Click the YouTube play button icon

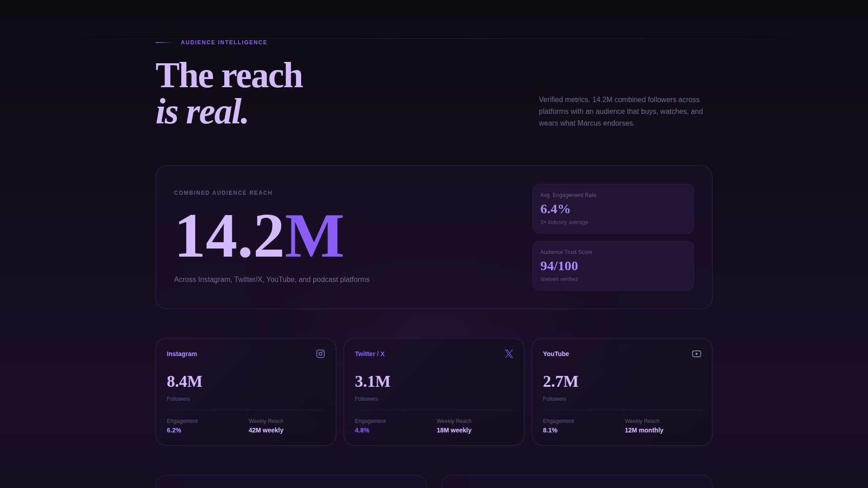(x=697, y=354)
